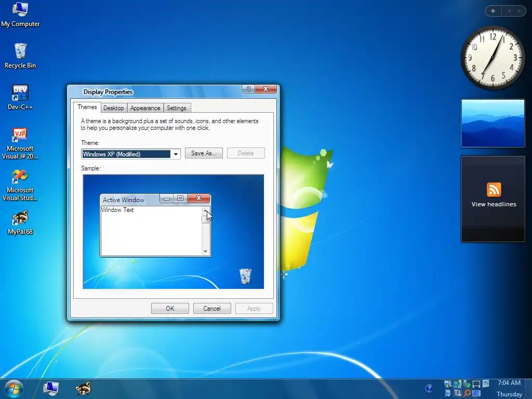Image resolution: width=532 pixels, height=399 pixels.
Task: Click the sidebar previous page arrow
Action: tap(509, 11)
